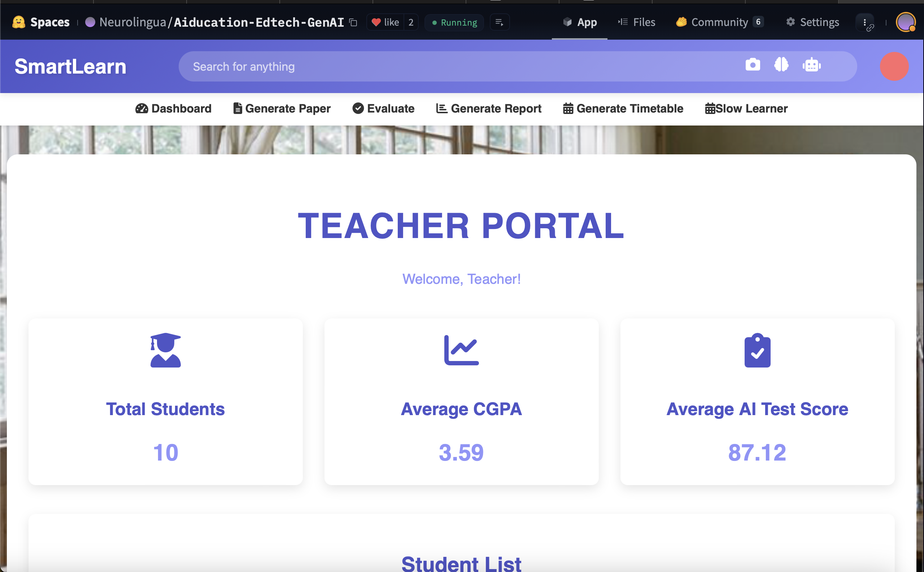
Task: Open the Generate Timetable link
Action: coord(623,109)
